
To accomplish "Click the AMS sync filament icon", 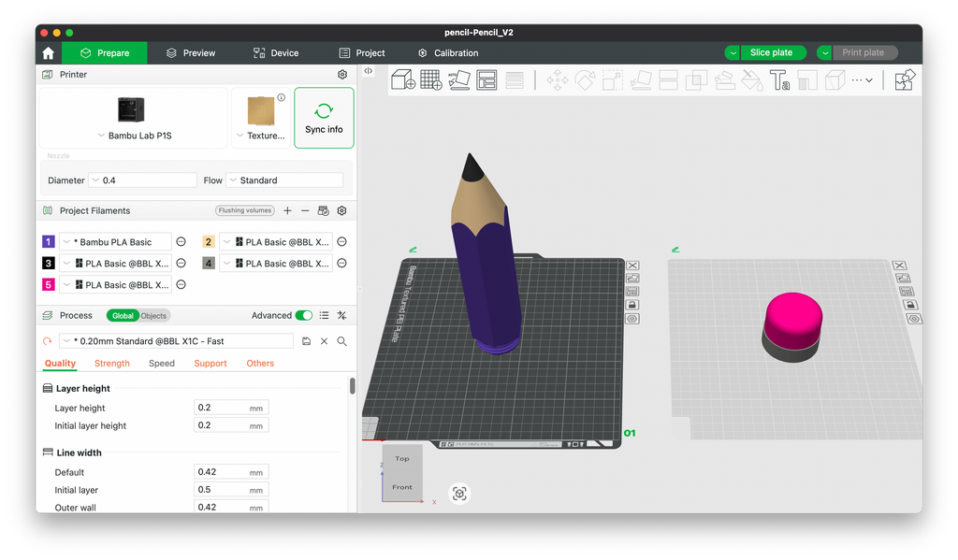I will coord(323,210).
